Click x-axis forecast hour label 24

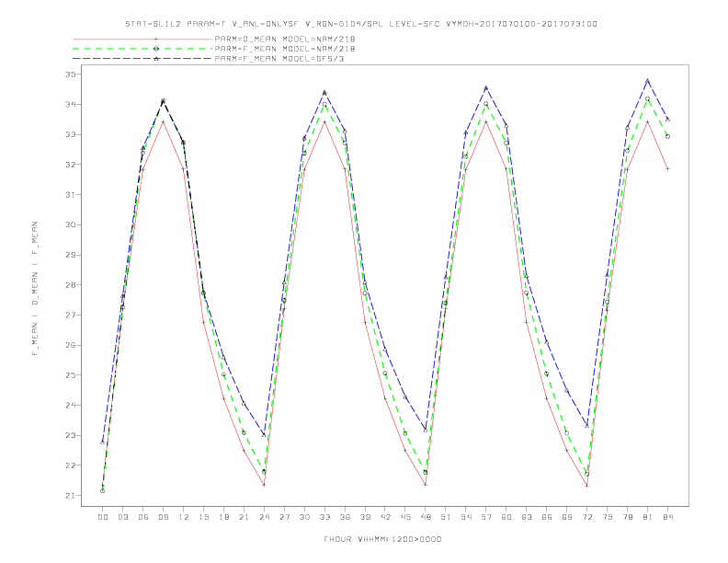pyautogui.click(x=264, y=517)
